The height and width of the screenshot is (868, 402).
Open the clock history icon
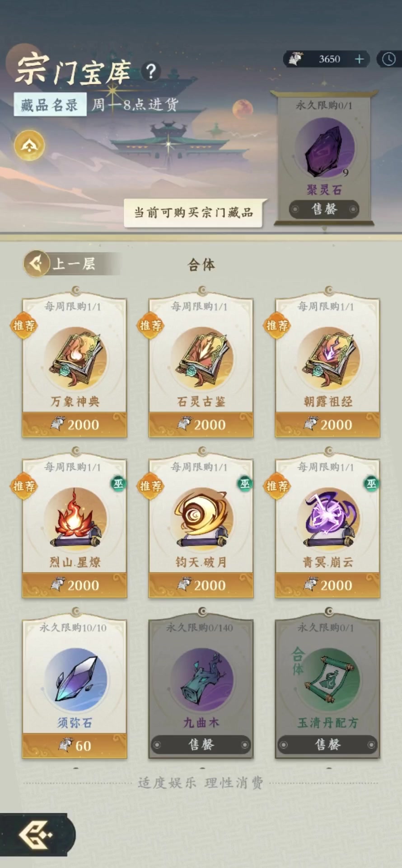coord(389,59)
